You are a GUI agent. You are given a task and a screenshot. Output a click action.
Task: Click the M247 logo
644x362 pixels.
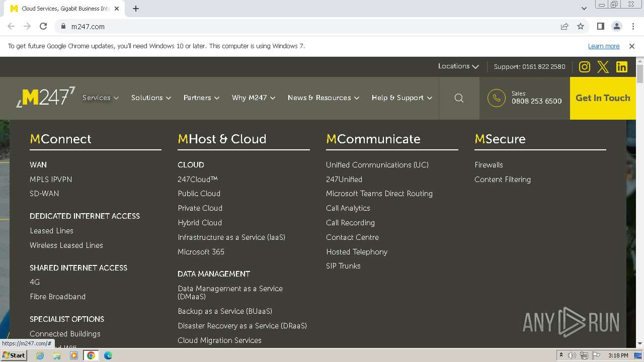click(46, 97)
